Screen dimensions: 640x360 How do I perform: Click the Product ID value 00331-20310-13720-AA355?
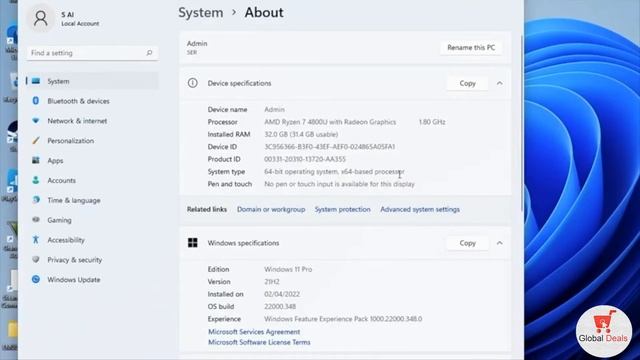pyautogui.click(x=304, y=159)
